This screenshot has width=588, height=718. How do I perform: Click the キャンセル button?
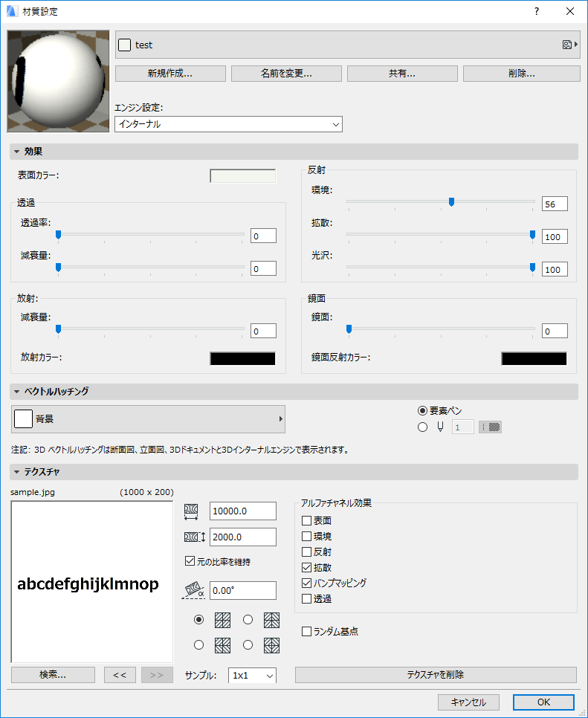468,702
